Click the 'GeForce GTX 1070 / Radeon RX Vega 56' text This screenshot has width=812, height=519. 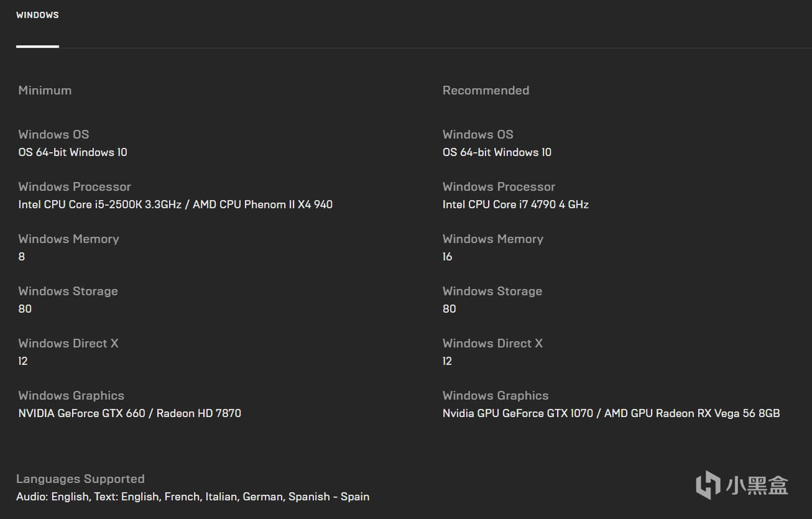[x=611, y=413]
